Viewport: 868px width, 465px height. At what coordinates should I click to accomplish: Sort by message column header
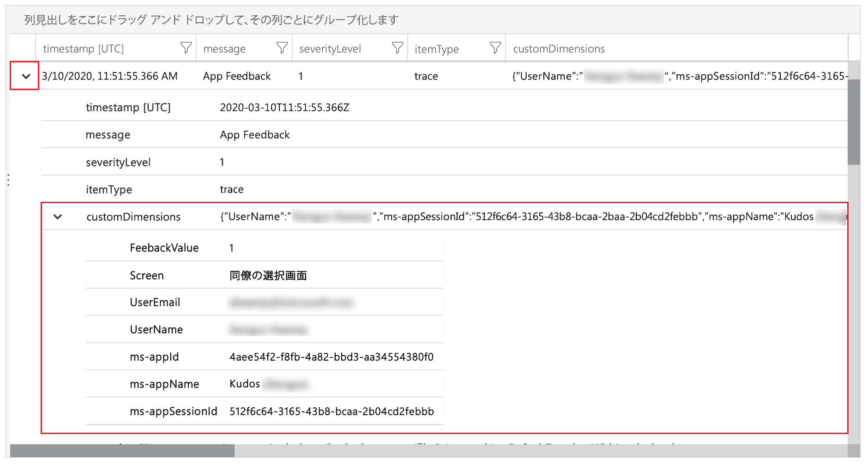(x=224, y=49)
